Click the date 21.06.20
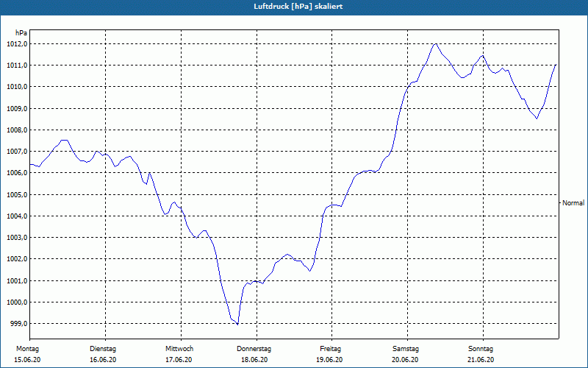The image size is (588, 368). [x=481, y=360]
